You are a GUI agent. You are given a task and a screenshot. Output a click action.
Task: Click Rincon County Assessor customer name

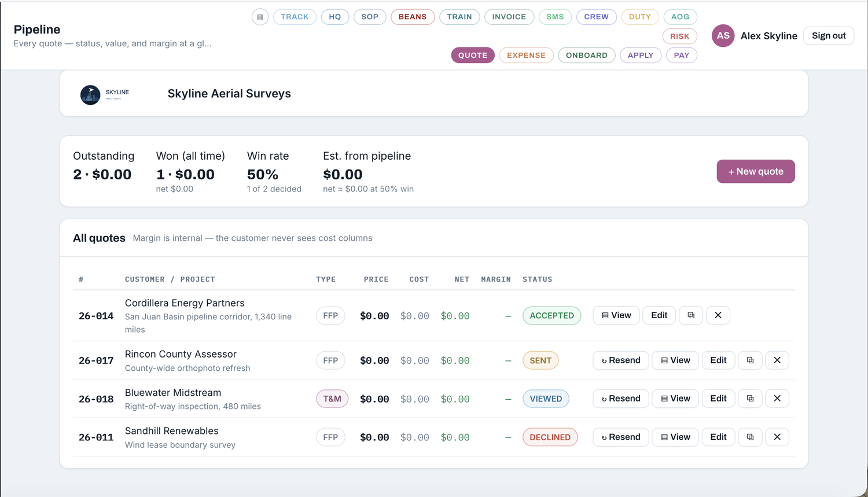(x=181, y=354)
